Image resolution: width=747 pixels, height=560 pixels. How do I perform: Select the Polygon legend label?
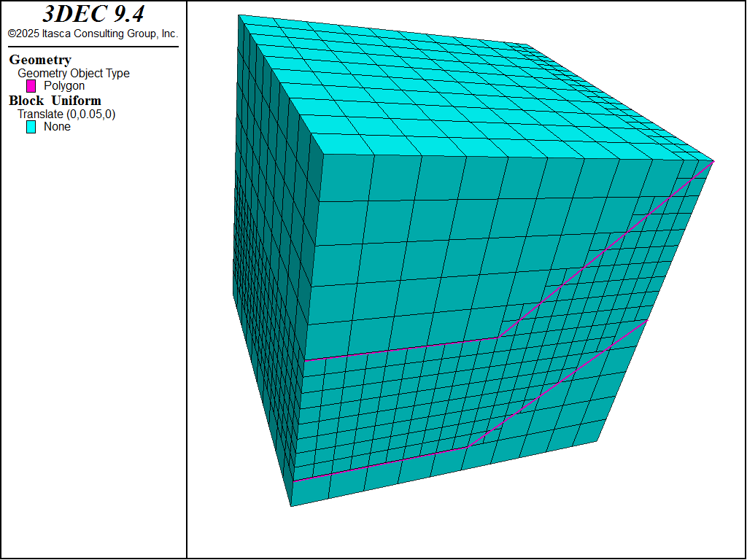[x=64, y=86]
